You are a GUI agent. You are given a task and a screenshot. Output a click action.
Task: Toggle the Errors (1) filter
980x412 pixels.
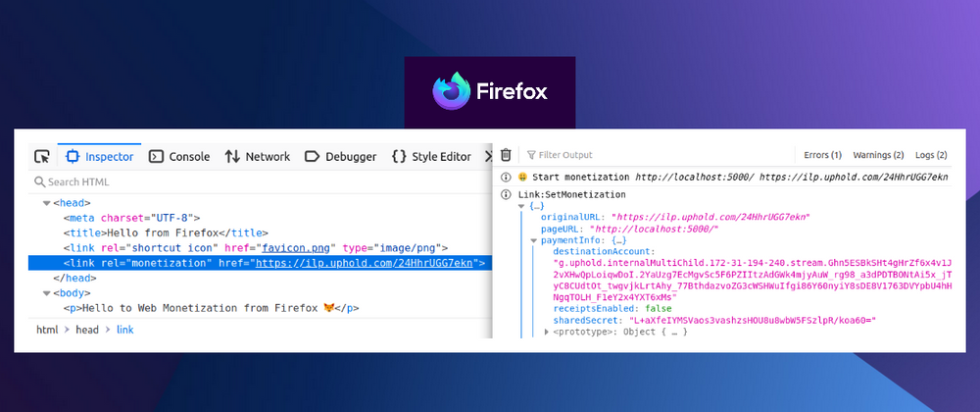point(822,155)
